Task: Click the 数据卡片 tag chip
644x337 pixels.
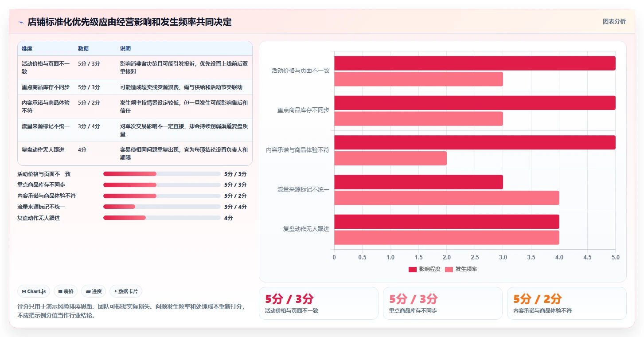Action: 126,291
